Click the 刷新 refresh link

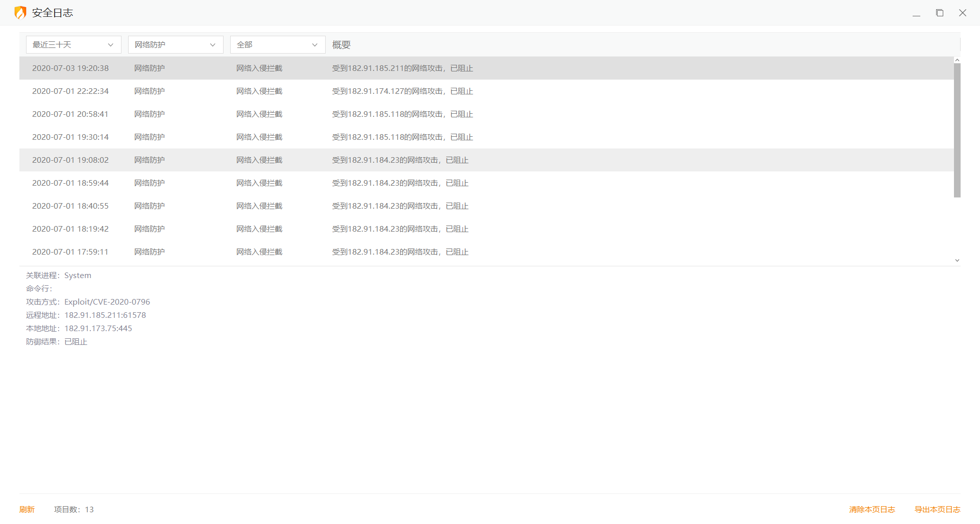pos(27,509)
